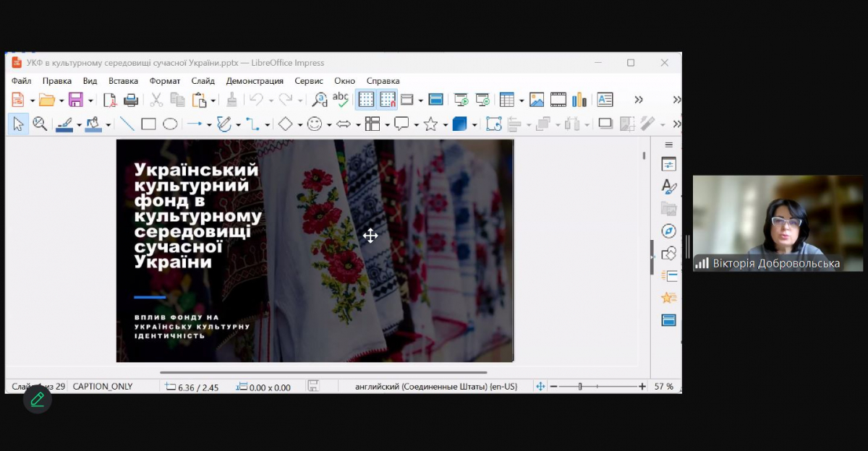Image resolution: width=868 pixels, height=451 pixels.
Task: Click the zoom slider in status bar
Action: [x=581, y=387]
